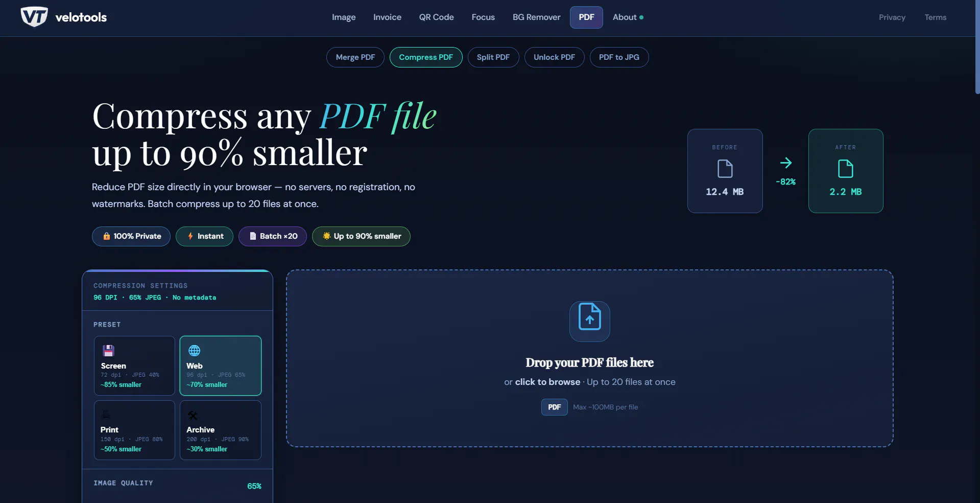Viewport: 980px width, 503px height.
Task: Click the Instant badge
Action: click(204, 236)
